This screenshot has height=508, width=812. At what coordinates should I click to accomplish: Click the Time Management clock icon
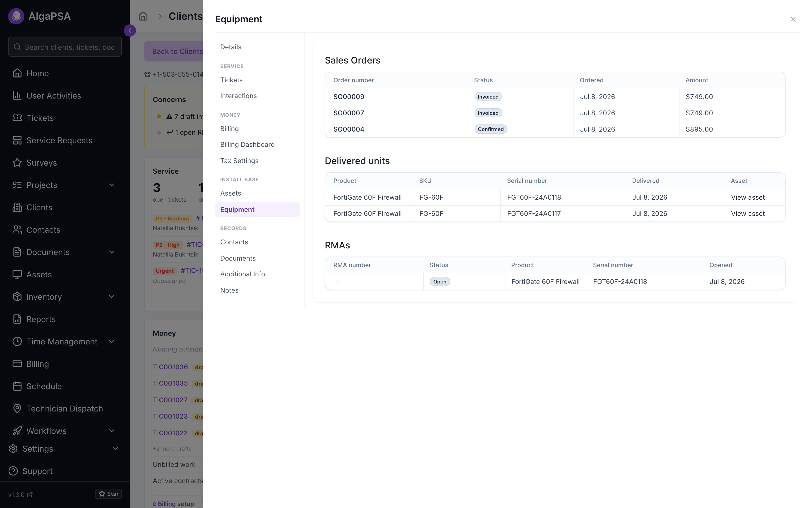[x=17, y=341]
